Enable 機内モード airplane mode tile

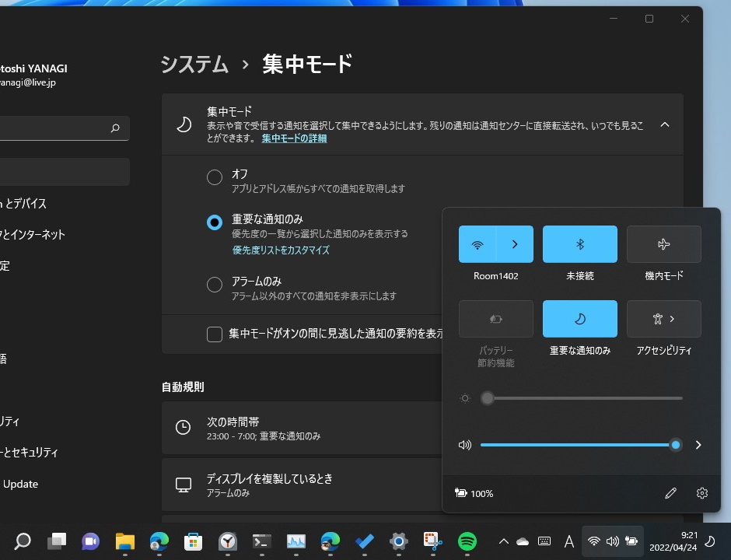click(x=663, y=243)
